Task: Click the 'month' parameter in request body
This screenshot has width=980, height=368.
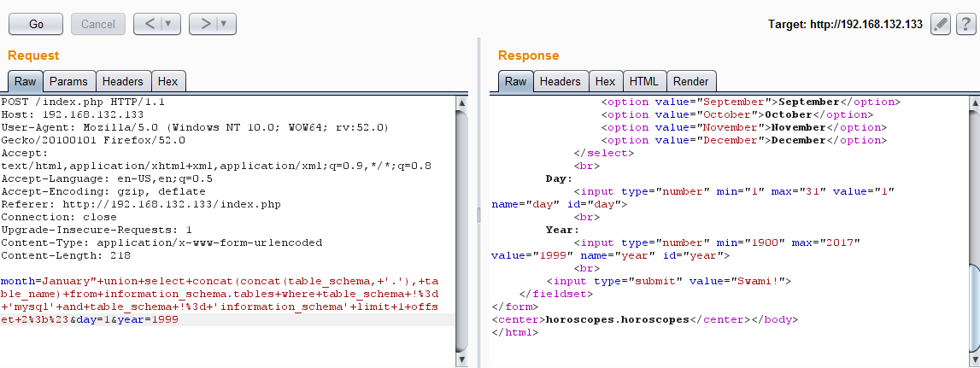Action: click(x=18, y=281)
